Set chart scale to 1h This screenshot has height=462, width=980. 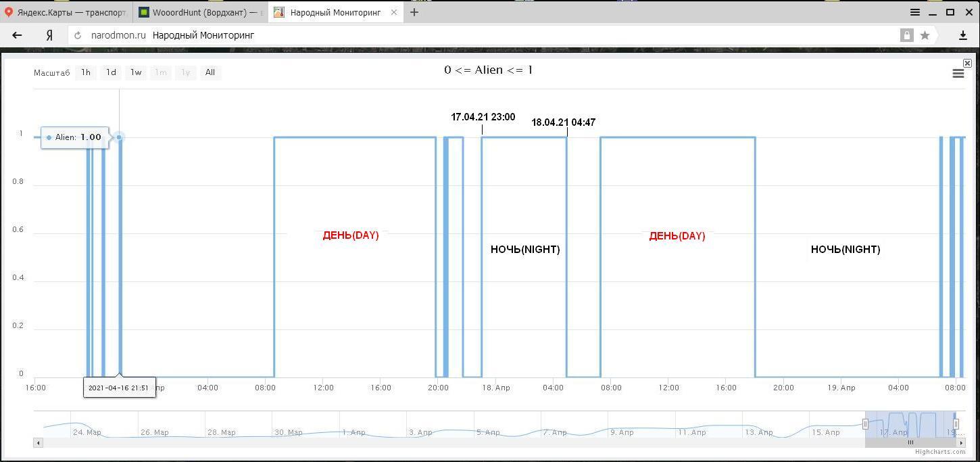pyautogui.click(x=86, y=72)
